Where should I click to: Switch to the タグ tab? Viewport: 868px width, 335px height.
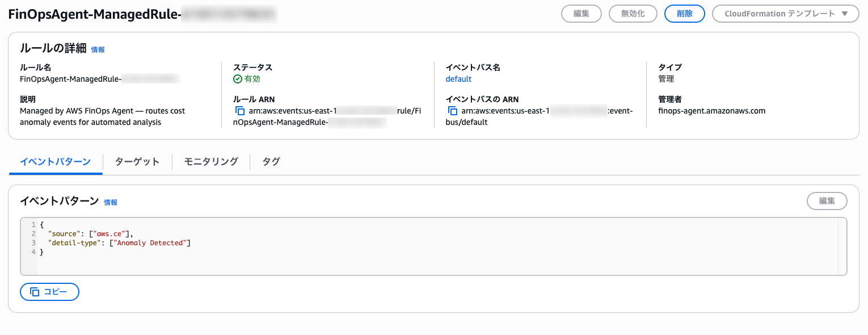tap(271, 161)
